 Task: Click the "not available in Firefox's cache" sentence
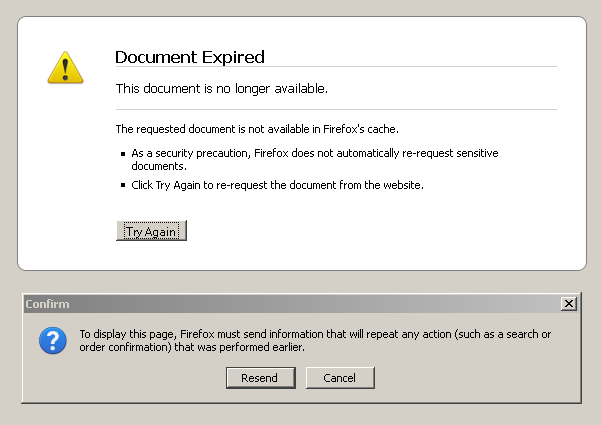[x=258, y=129]
